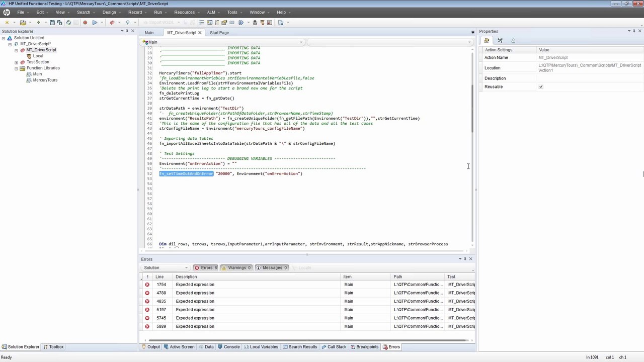Open the first Properties tab icon
The width and height of the screenshot is (644, 362).
487,41
